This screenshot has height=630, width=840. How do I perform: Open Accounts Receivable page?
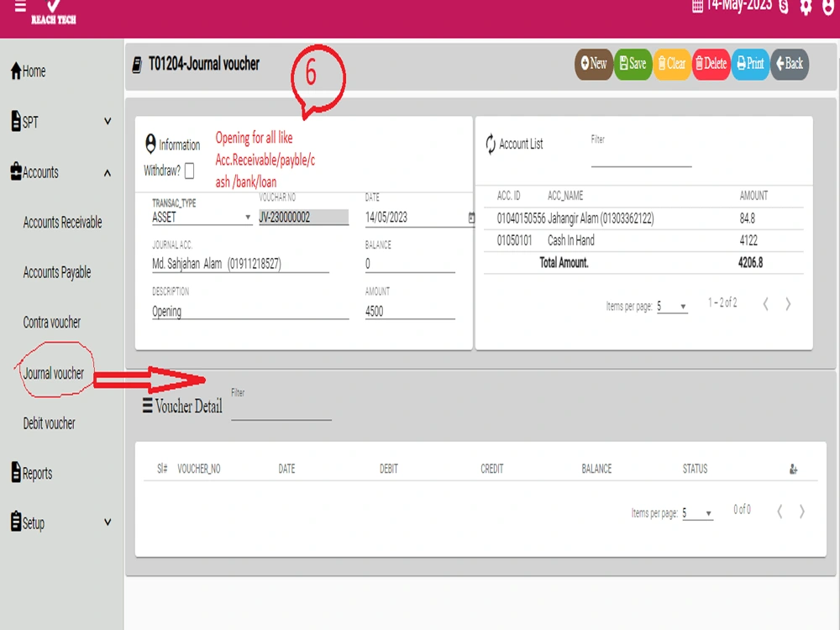[x=62, y=223]
